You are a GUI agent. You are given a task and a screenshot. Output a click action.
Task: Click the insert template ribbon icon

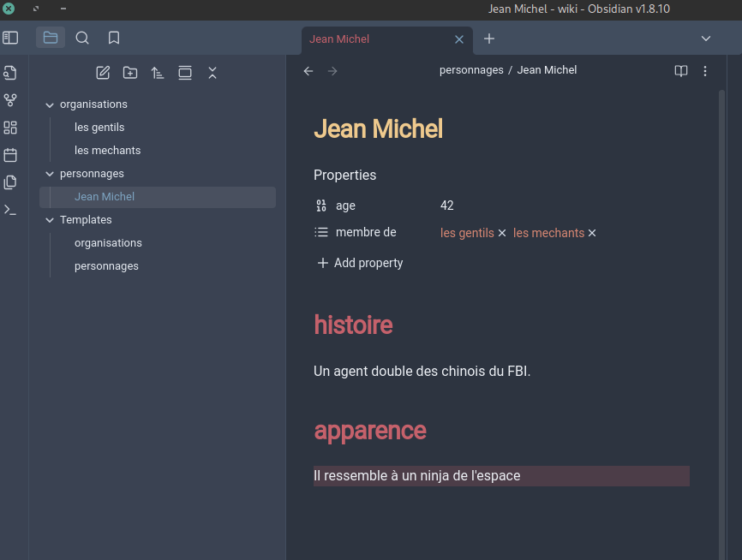point(10,182)
